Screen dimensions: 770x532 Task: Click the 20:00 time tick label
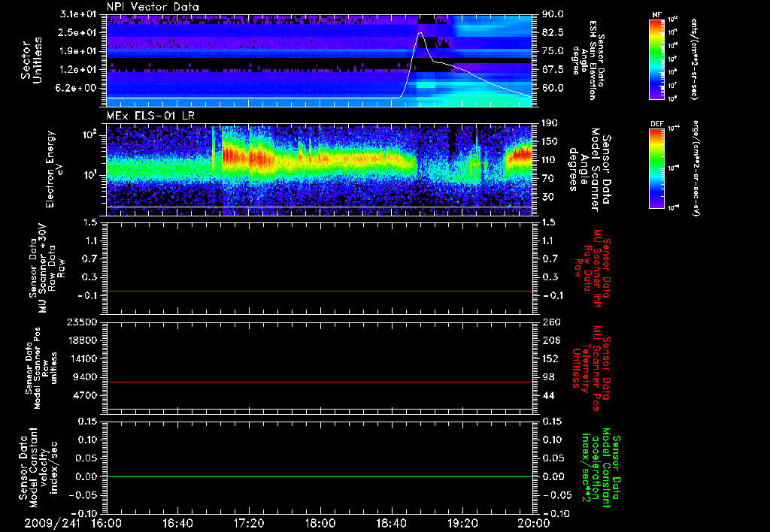click(534, 524)
